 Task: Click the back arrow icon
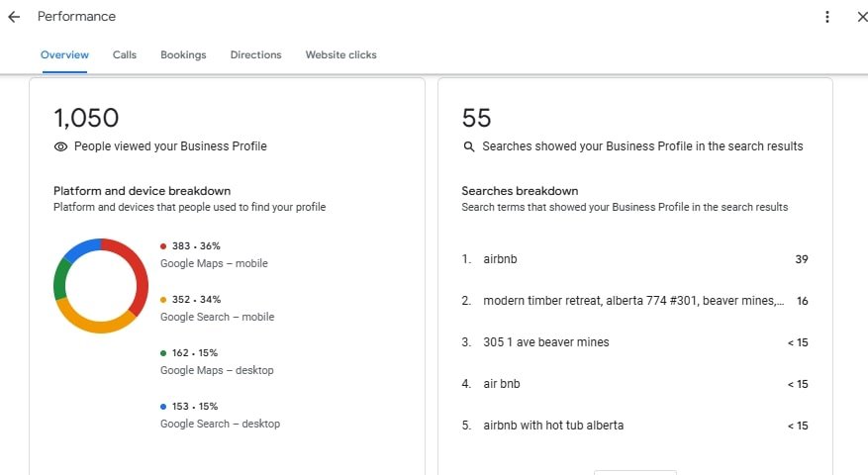pyautogui.click(x=14, y=17)
